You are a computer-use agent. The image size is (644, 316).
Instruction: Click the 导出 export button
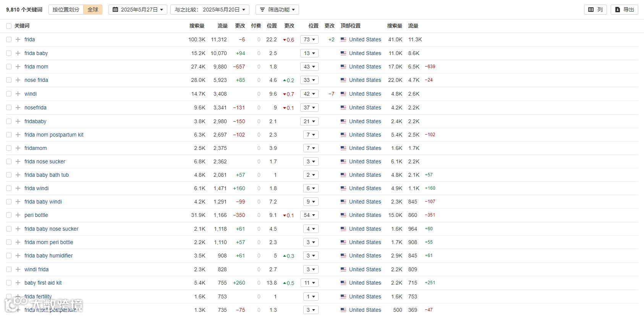[x=625, y=10]
